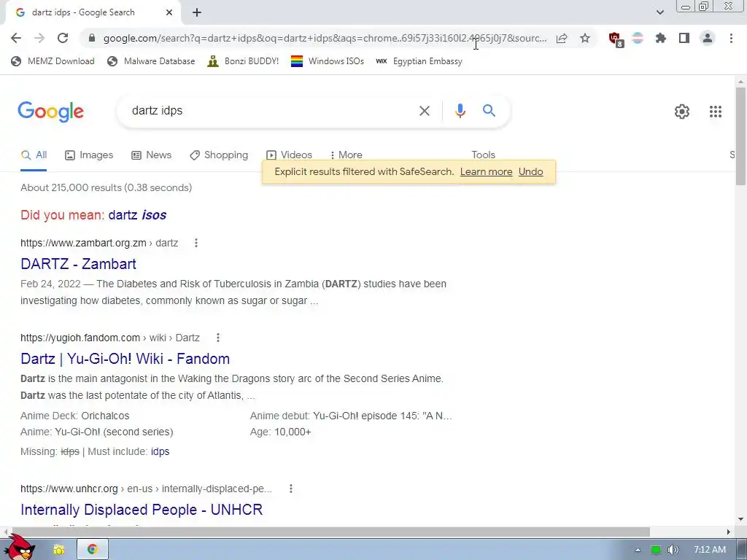Viewport: 747px width, 560px height.
Task: Go back to previous page
Action: pyautogui.click(x=16, y=38)
